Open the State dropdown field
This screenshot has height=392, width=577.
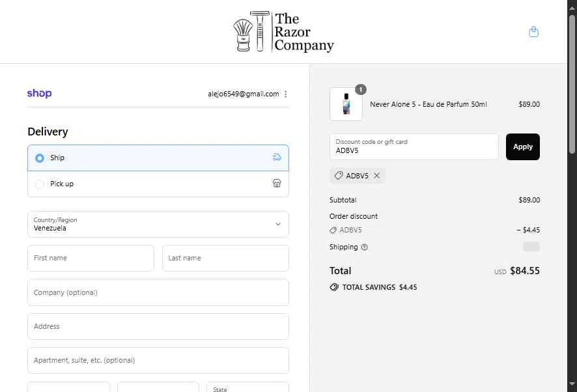[247, 387]
